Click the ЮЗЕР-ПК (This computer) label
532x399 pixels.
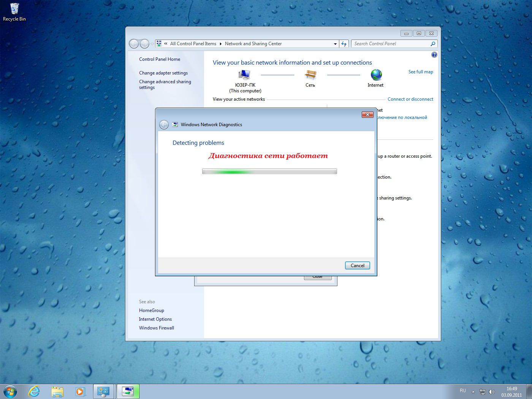click(245, 88)
